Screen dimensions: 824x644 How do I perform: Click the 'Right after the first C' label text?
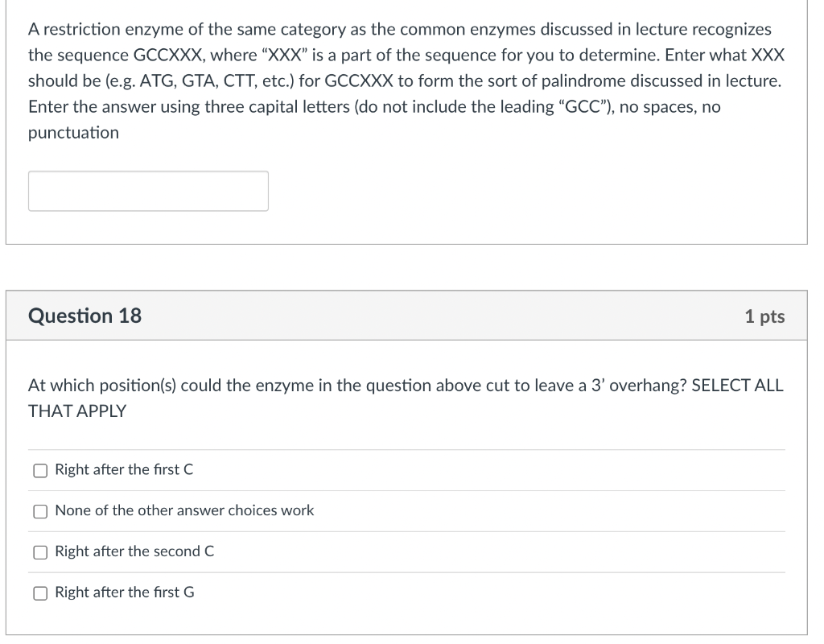tap(124, 469)
